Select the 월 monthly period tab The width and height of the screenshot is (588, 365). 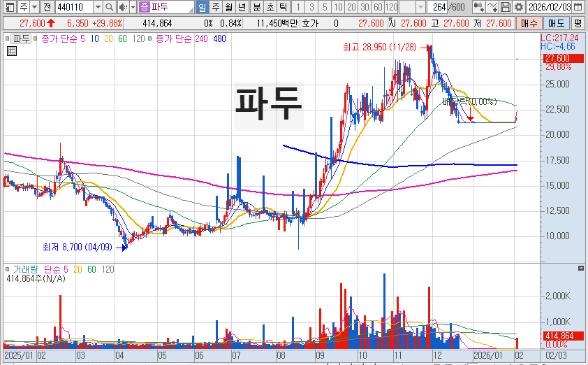[229, 7]
